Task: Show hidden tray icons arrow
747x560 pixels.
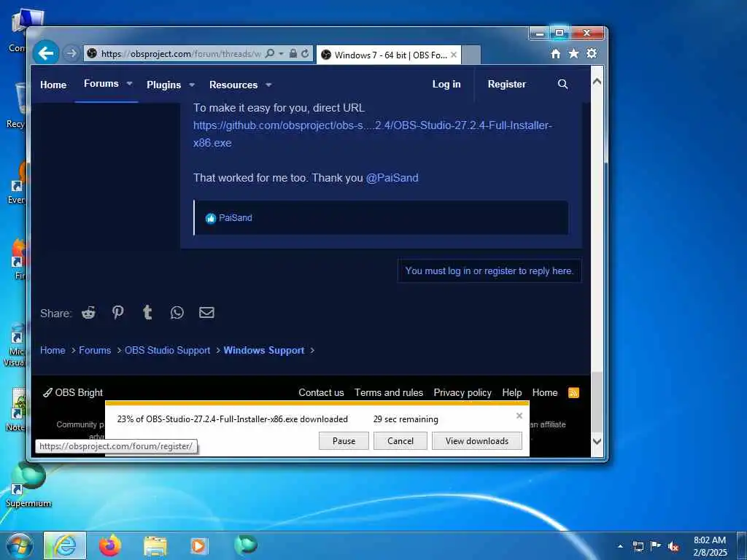Action: click(x=620, y=547)
